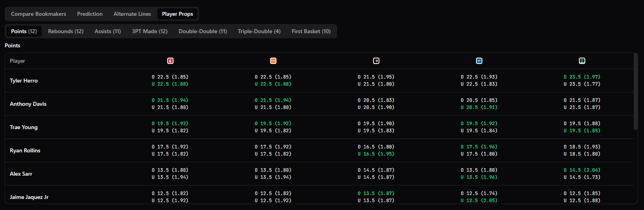The height and width of the screenshot is (210, 644).
Task: Select Alex Sarr U 13.5 (1.94) under red bookmaker
Action: point(170,177)
